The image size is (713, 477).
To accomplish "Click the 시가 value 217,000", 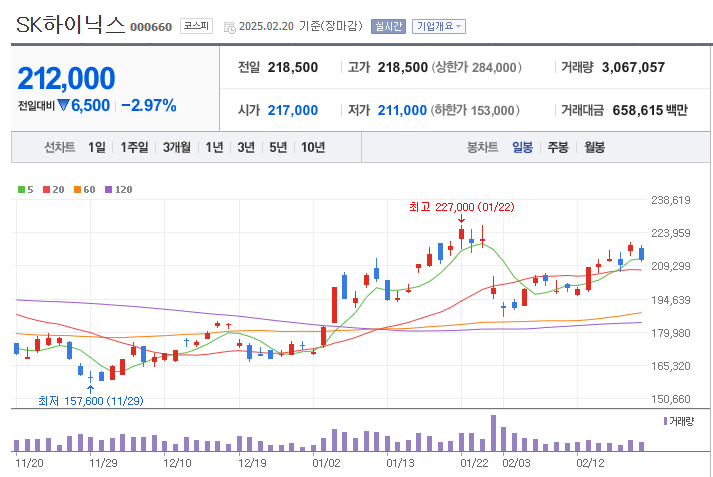I will click(x=293, y=110).
